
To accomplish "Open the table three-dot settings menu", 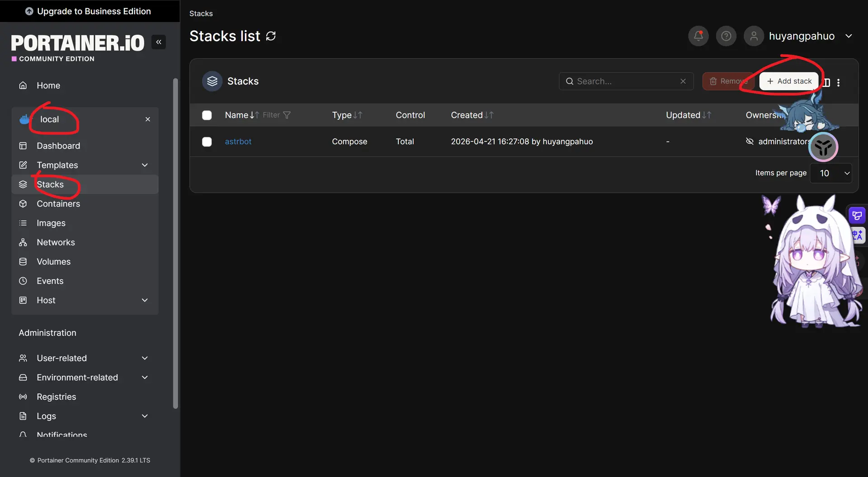I will pyautogui.click(x=838, y=82).
